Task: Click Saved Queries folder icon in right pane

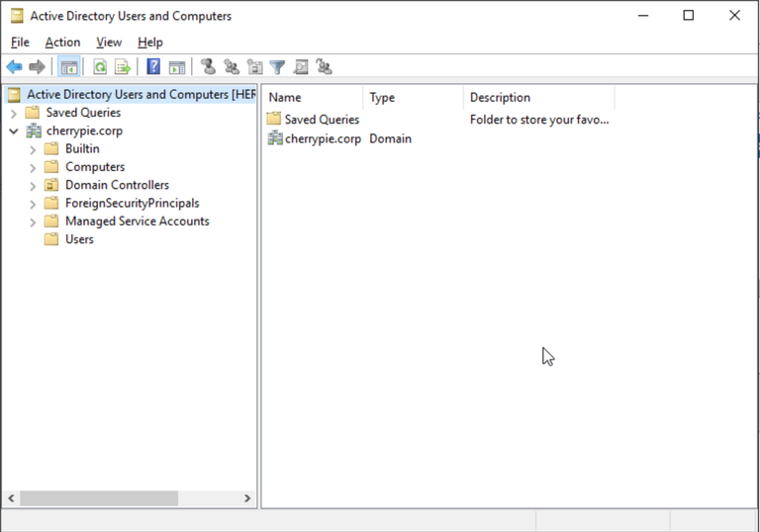Action: pyautogui.click(x=274, y=119)
